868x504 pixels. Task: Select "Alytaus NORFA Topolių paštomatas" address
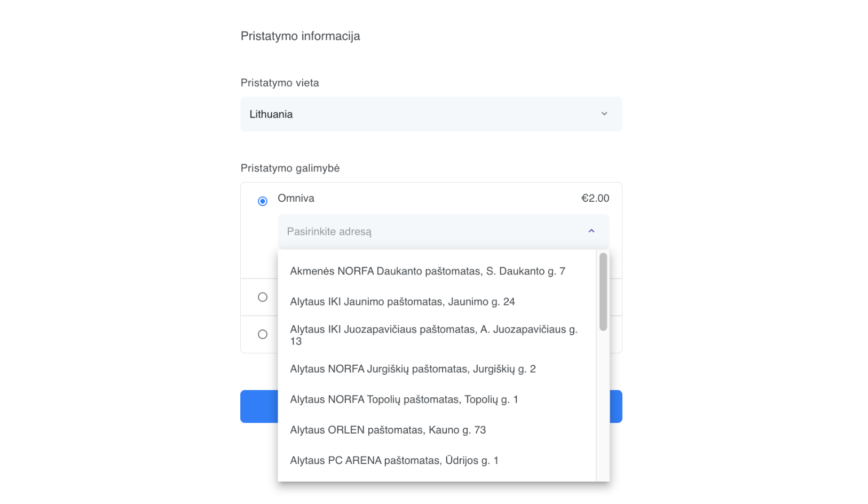[x=404, y=399]
